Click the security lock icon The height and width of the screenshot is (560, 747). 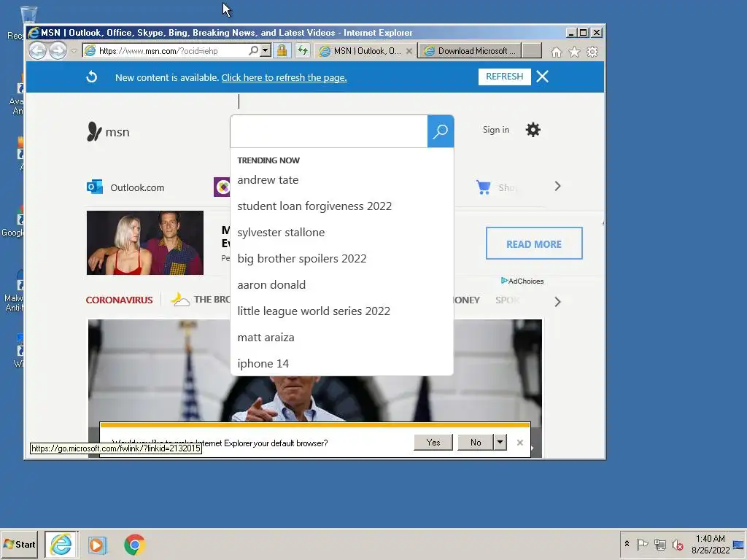coord(282,50)
